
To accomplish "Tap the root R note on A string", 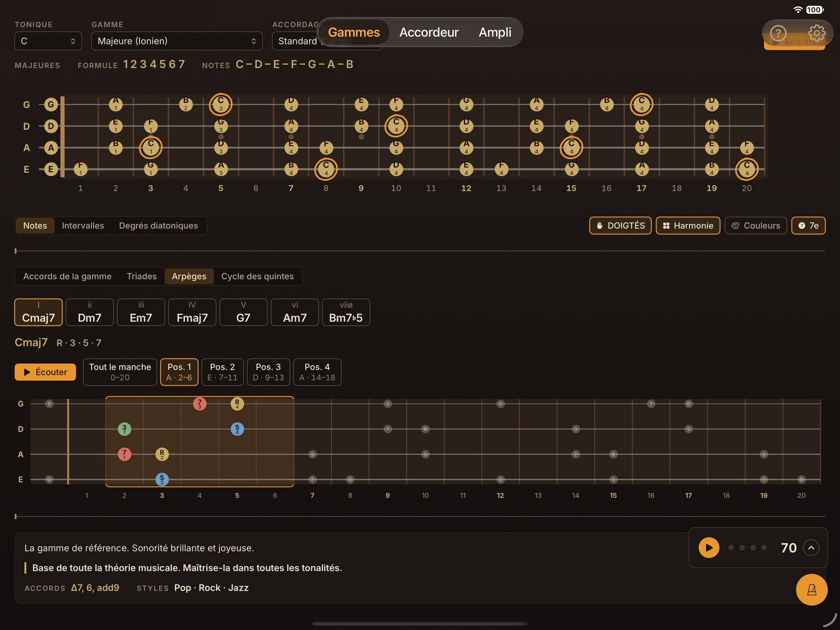I will point(162,454).
